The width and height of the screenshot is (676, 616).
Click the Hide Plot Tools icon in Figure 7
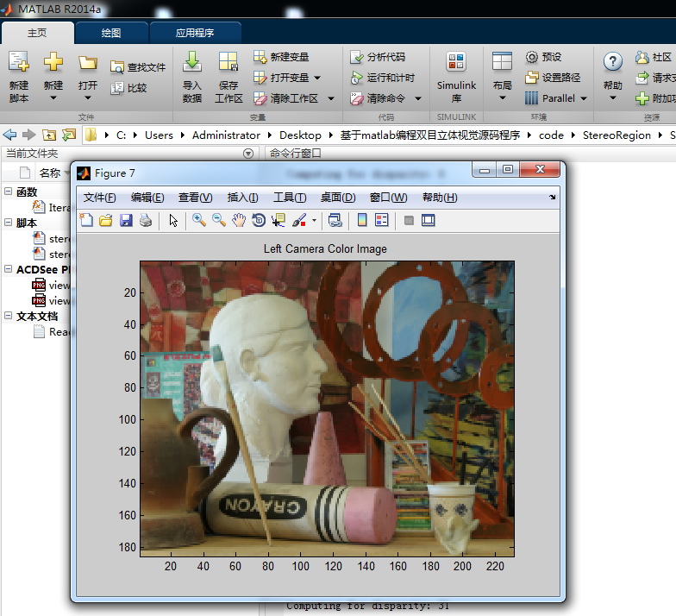tap(409, 221)
